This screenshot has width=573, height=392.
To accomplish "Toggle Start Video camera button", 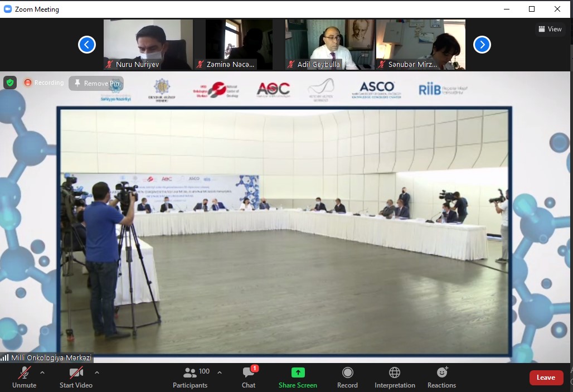I will (76, 373).
